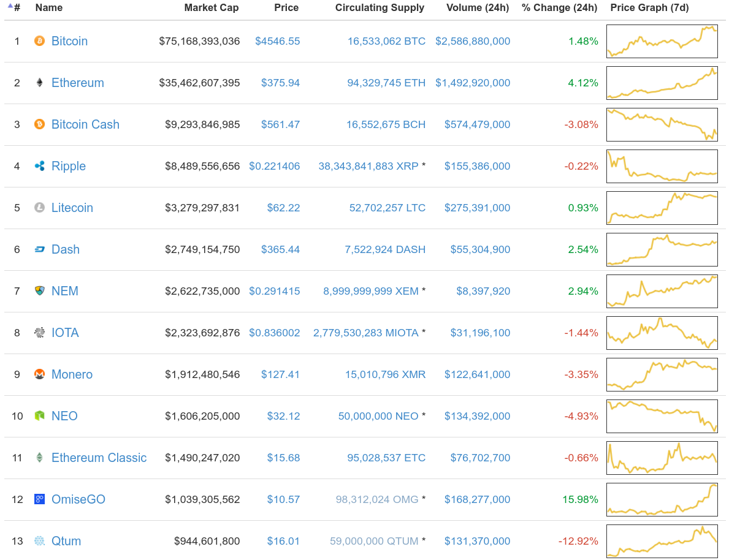Click the IOTA logo icon

point(39,332)
